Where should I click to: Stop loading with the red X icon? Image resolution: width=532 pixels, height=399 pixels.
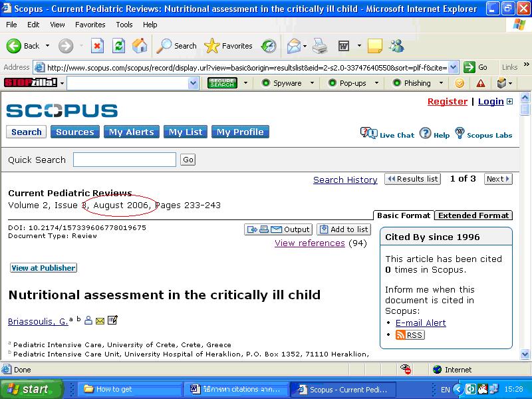click(97, 46)
